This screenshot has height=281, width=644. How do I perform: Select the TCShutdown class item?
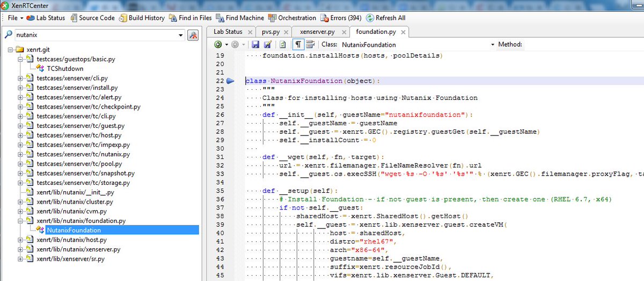pyautogui.click(x=65, y=68)
